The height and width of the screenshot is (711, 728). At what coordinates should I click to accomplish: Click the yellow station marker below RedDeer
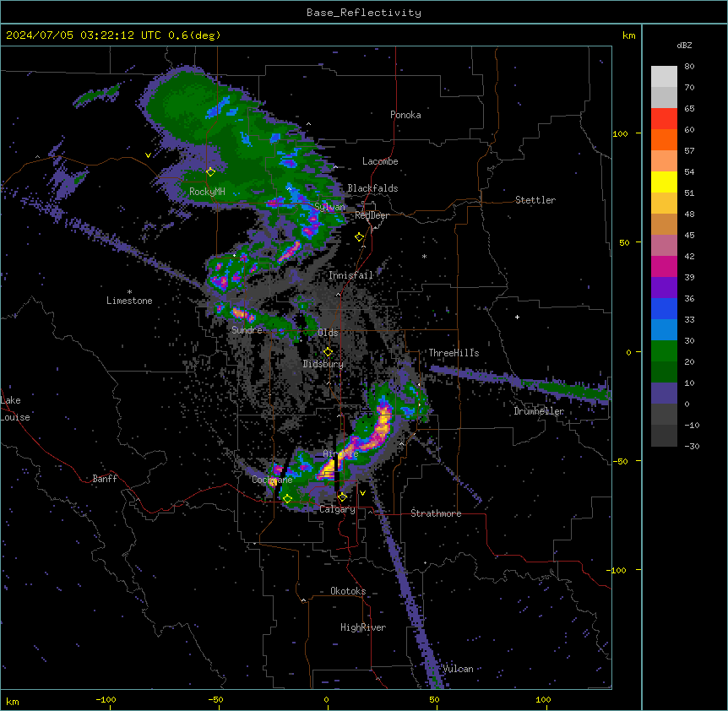pyautogui.click(x=359, y=237)
